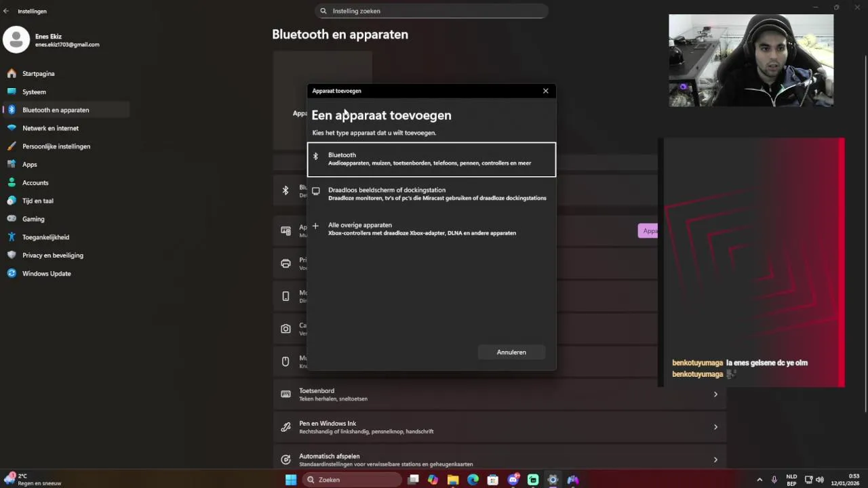Open Microsoft Store from the taskbar
868x488 pixels.
(x=493, y=480)
